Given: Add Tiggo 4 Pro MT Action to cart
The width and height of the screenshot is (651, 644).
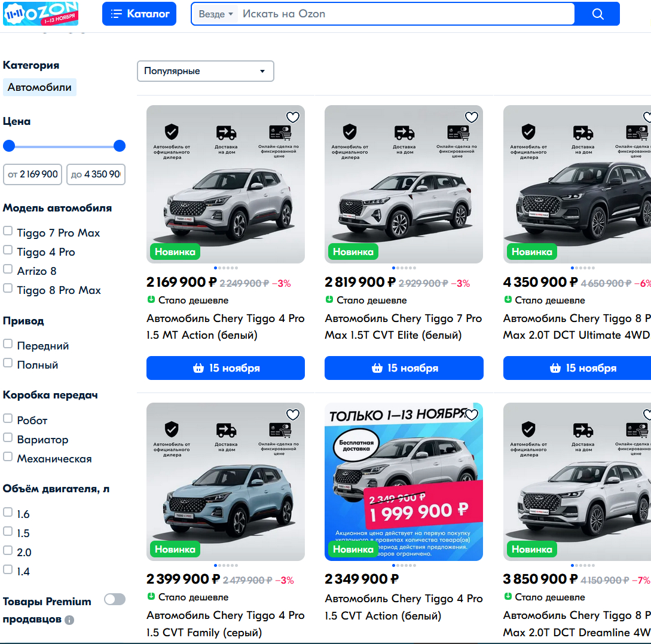Looking at the screenshot, I should click(x=225, y=368).
